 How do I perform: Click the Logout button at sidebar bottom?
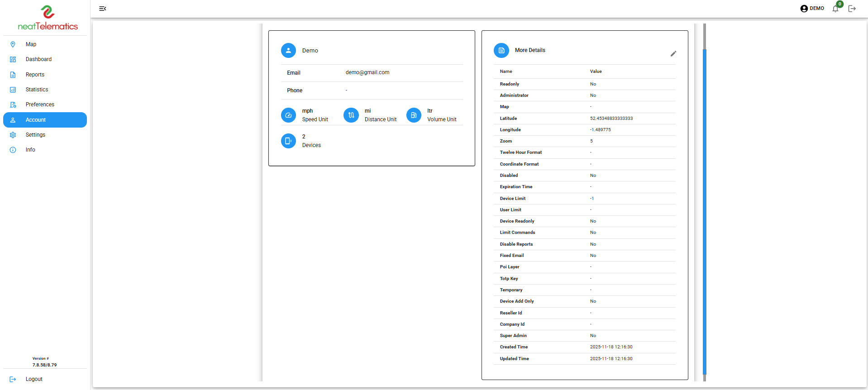[x=33, y=379]
